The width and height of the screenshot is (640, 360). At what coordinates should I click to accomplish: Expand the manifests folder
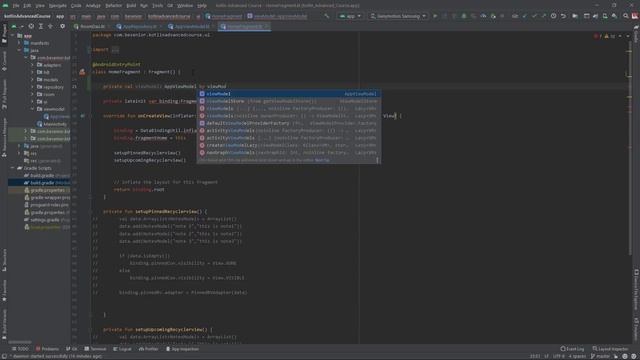[19, 43]
